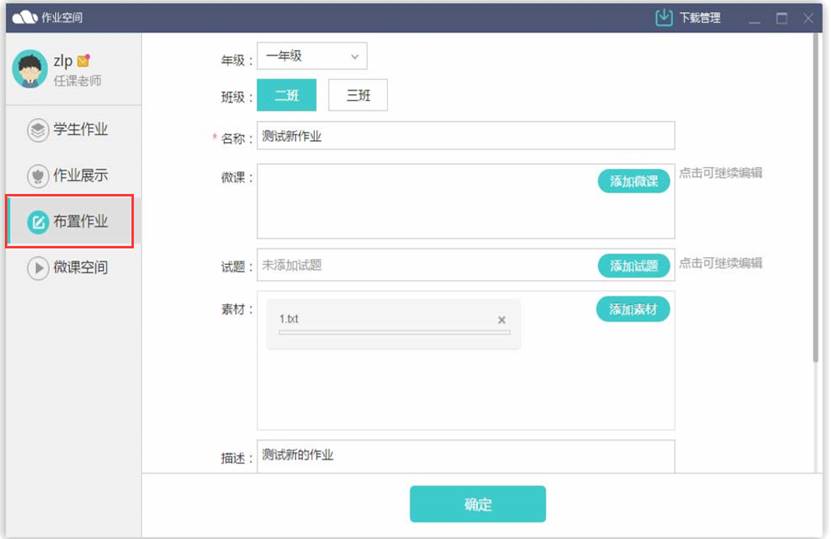The width and height of the screenshot is (831, 539).
Task: Click the 任课老师 role label
Action: click(77, 81)
